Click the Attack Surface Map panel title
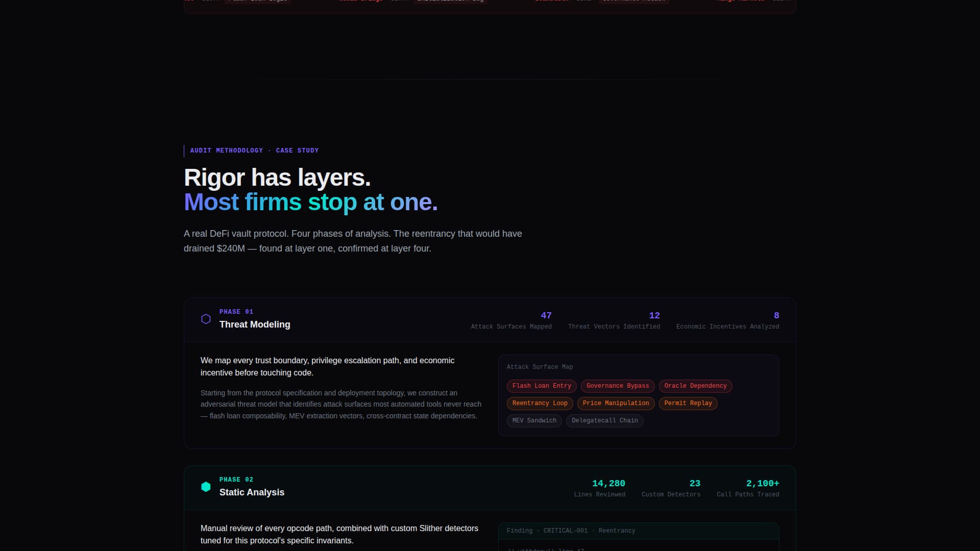The height and width of the screenshot is (551, 980). click(540, 367)
